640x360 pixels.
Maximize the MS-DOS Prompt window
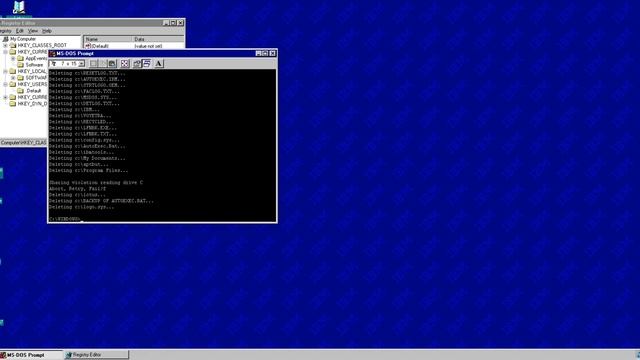pyautogui.click(x=265, y=53)
